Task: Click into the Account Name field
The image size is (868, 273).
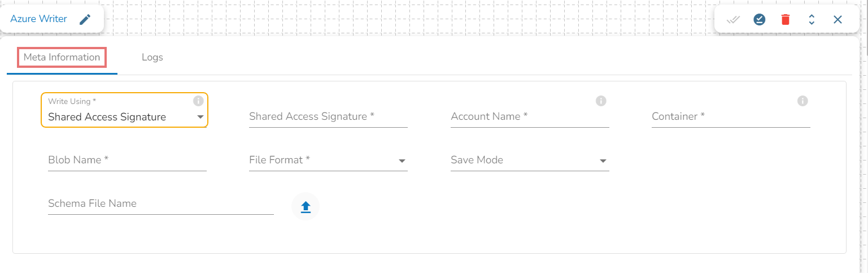Action: tap(530, 117)
